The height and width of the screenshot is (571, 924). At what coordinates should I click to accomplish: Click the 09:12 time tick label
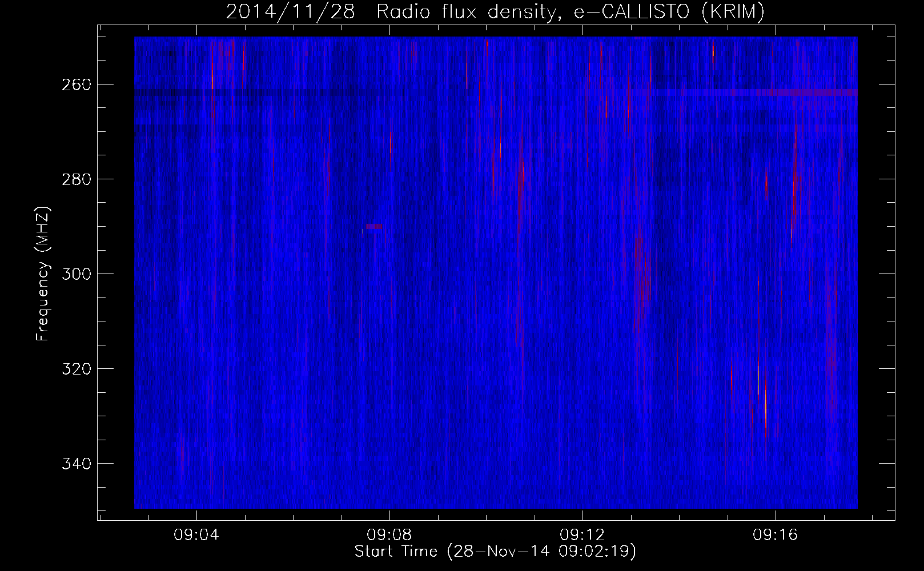pos(582,536)
